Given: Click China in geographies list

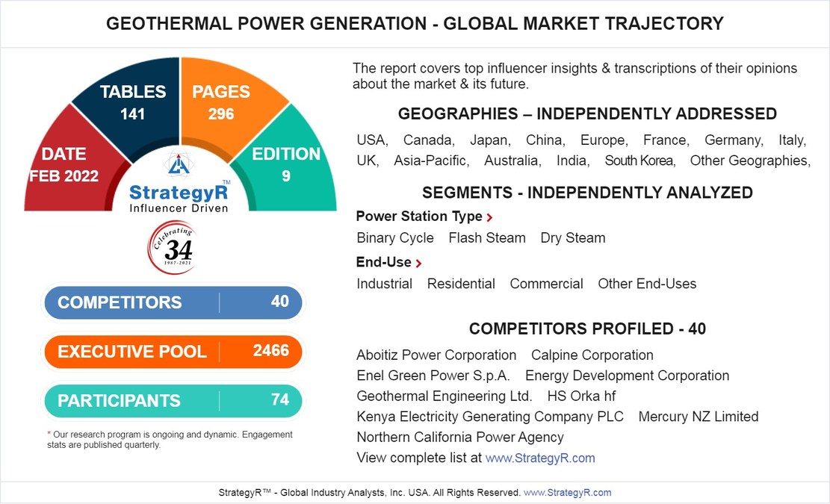Looking at the screenshot, I should click(x=545, y=140).
